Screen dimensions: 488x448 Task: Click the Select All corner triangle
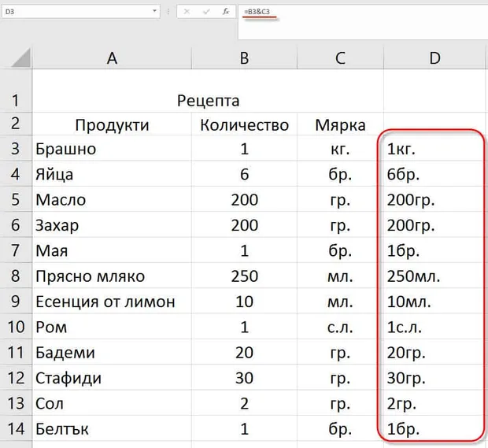pyautogui.click(x=20, y=58)
